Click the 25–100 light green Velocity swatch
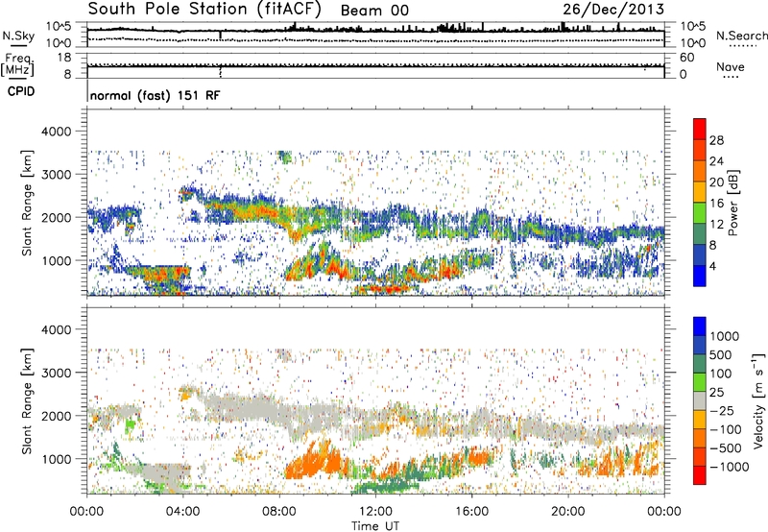The width and height of the screenshot is (768, 532). coord(700,382)
